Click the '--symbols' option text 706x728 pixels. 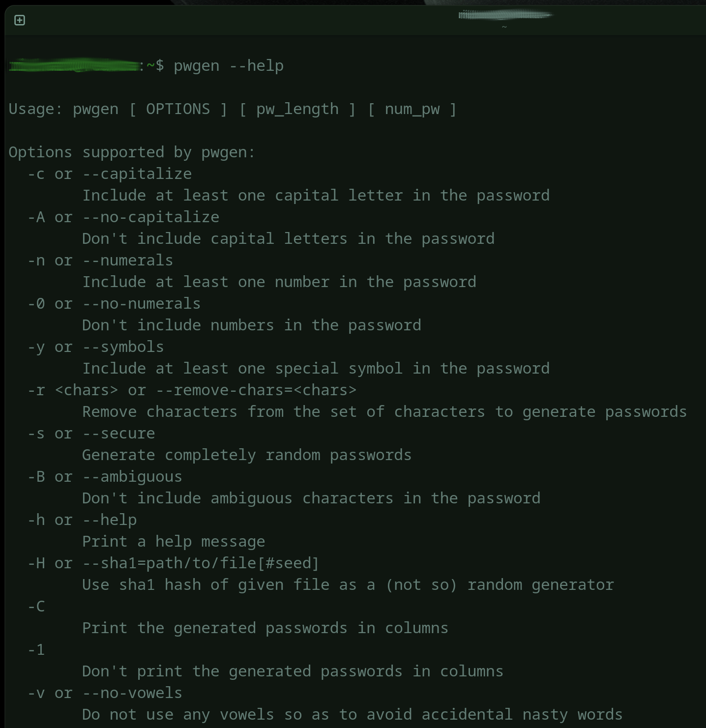pos(123,347)
